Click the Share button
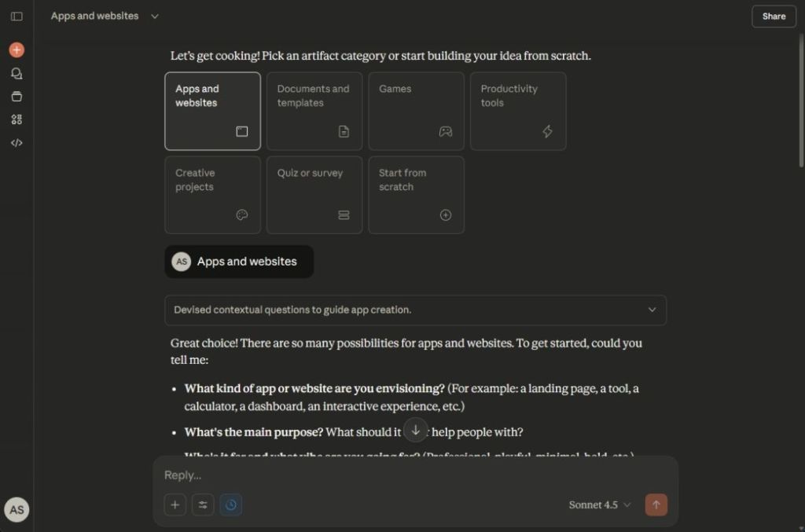This screenshot has height=532, width=805. pos(774,16)
